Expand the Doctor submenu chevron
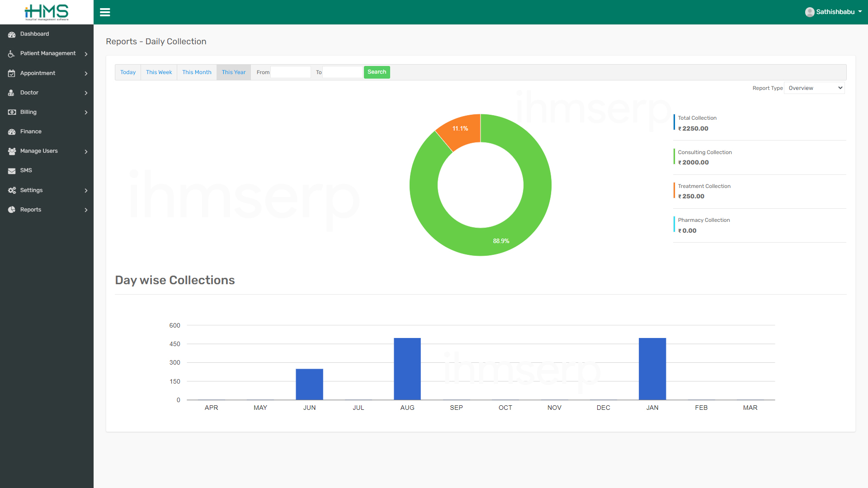 86,93
